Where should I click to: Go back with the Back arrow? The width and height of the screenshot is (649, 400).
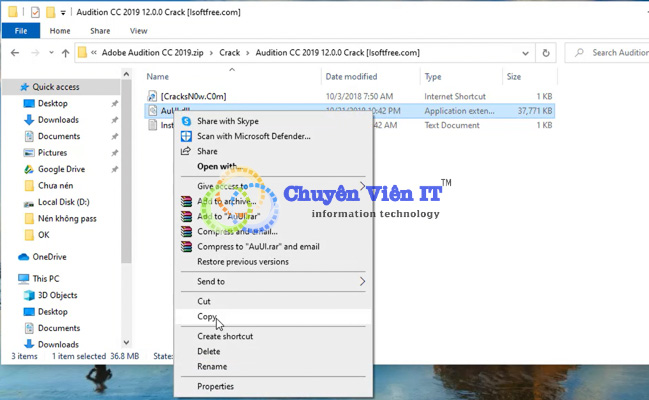(x=15, y=53)
